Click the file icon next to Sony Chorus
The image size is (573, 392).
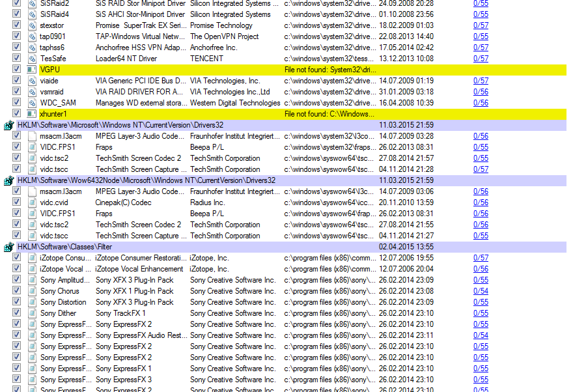(31, 291)
